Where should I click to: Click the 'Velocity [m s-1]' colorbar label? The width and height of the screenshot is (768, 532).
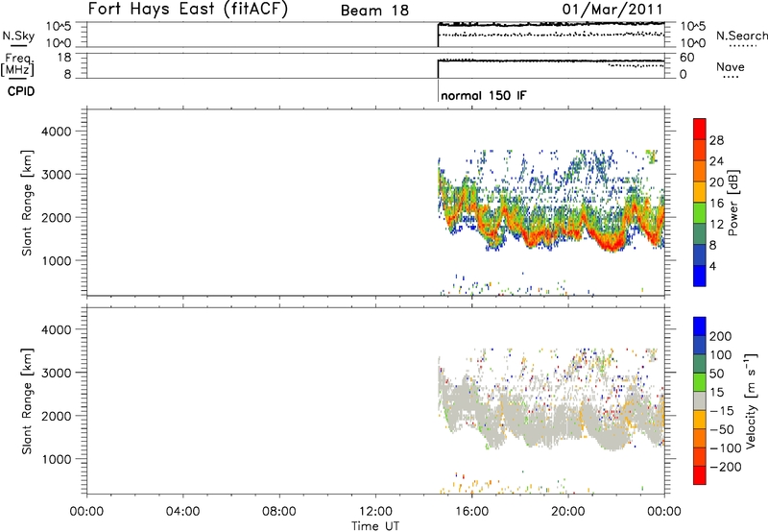[750, 400]
